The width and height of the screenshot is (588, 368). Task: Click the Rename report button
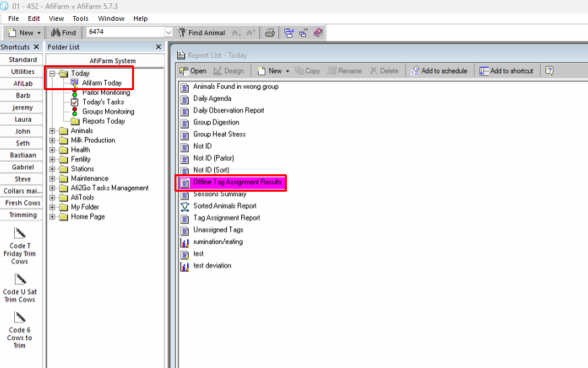click(x=345, y=71)
